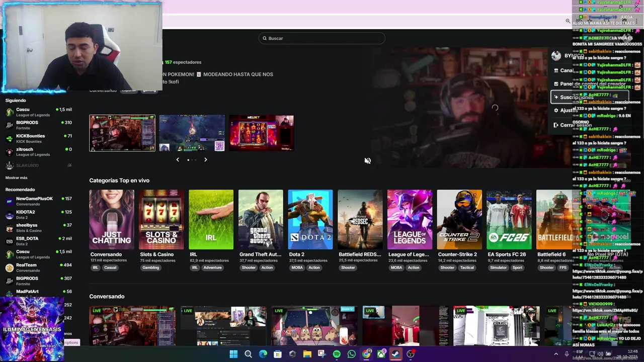This screenshot has width=644, height=362.
Task: Open KICKBounties in sidebar
Action: 39,138
